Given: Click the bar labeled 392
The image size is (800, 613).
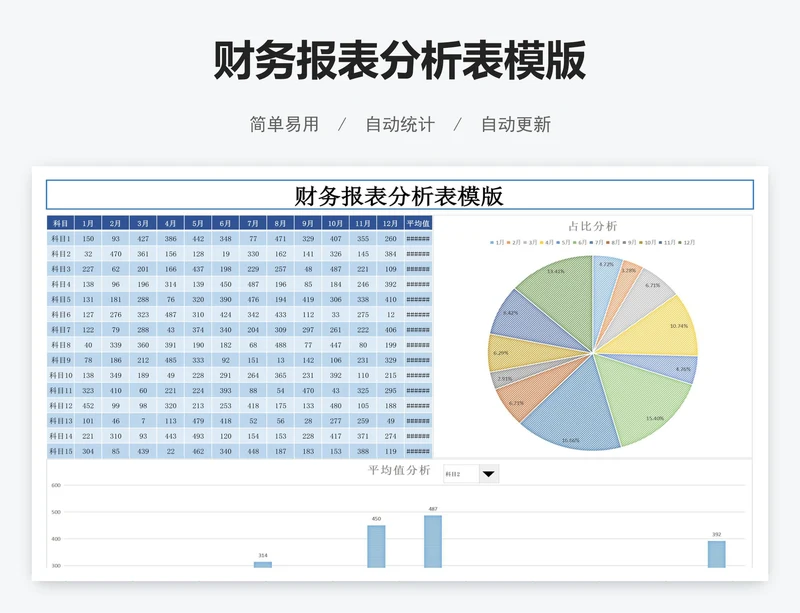Looking at the screenshot, I should 716,554.
